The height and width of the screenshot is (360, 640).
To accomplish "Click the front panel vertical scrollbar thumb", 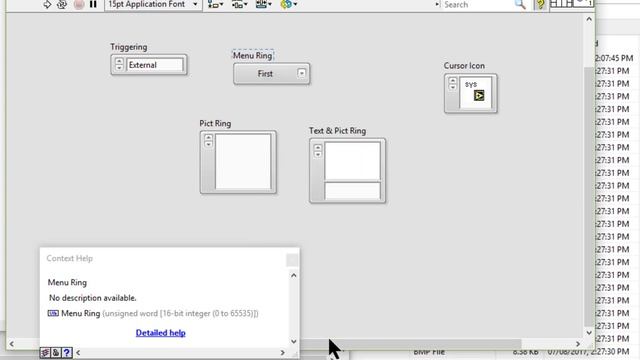I will coord(589,197).
